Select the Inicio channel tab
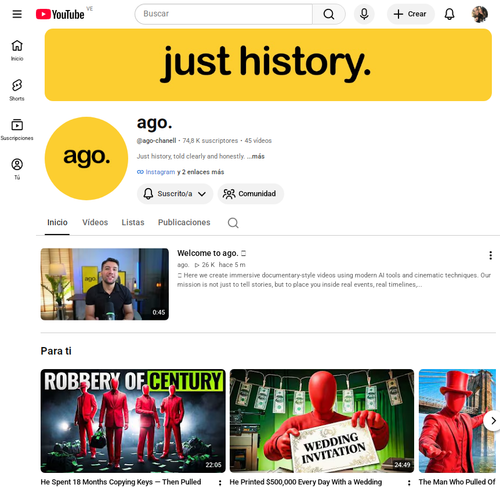 [57, 222]
